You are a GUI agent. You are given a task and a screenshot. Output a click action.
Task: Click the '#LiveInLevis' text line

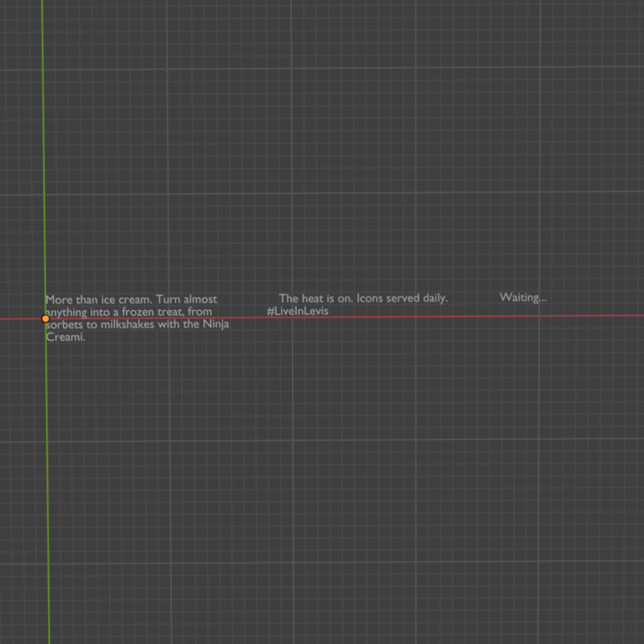click(x=298, y=311)
